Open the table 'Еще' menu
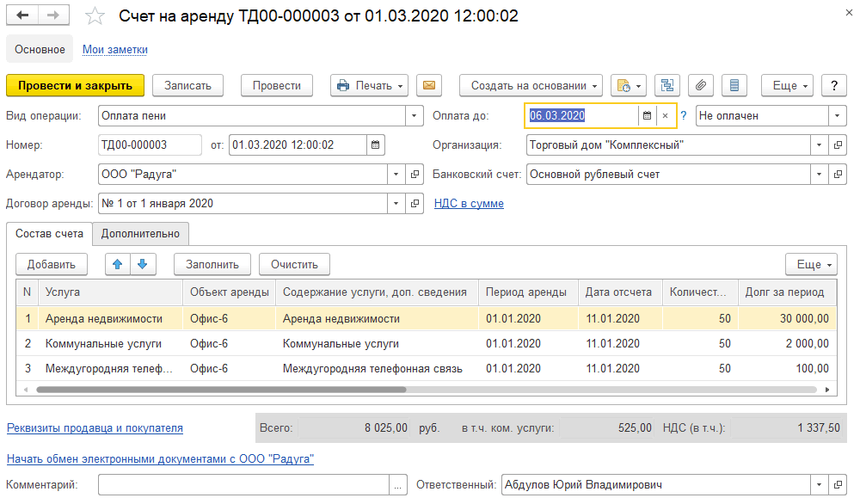Image resolution: width=860 pixels, height=504 pixels. [x=811, y=264]
